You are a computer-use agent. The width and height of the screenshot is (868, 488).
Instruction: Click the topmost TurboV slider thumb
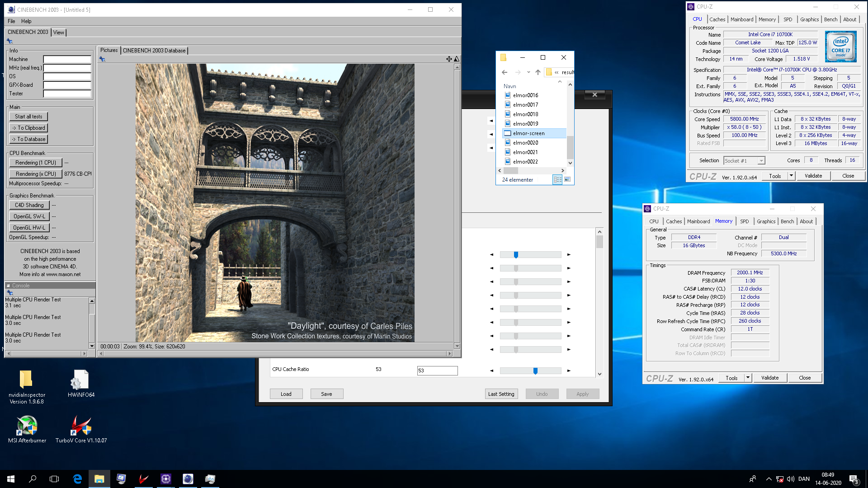click(x=516, y=255)
